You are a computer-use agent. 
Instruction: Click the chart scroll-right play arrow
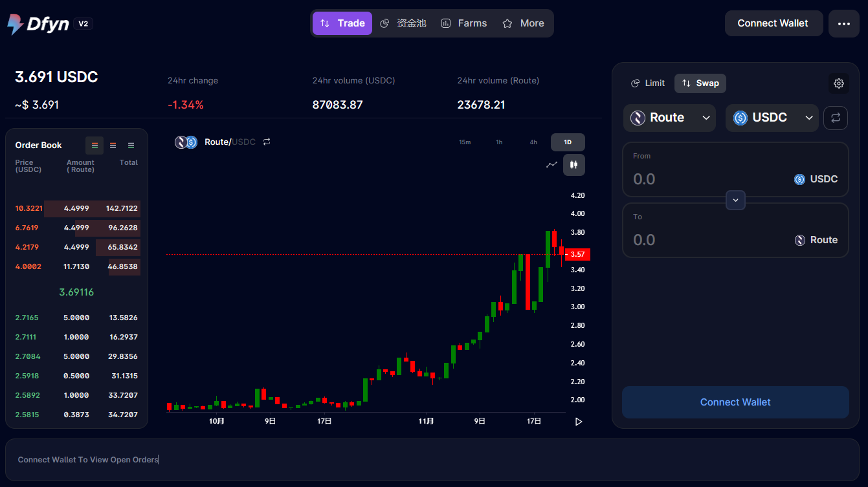579,422
